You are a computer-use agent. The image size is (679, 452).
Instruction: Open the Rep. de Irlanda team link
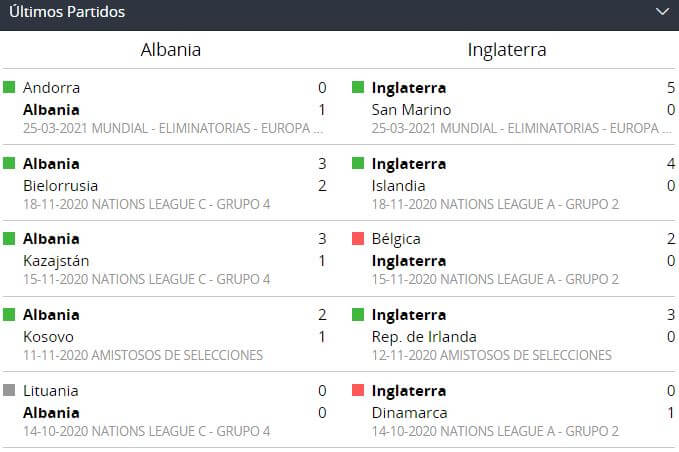[x=424, y=337]
